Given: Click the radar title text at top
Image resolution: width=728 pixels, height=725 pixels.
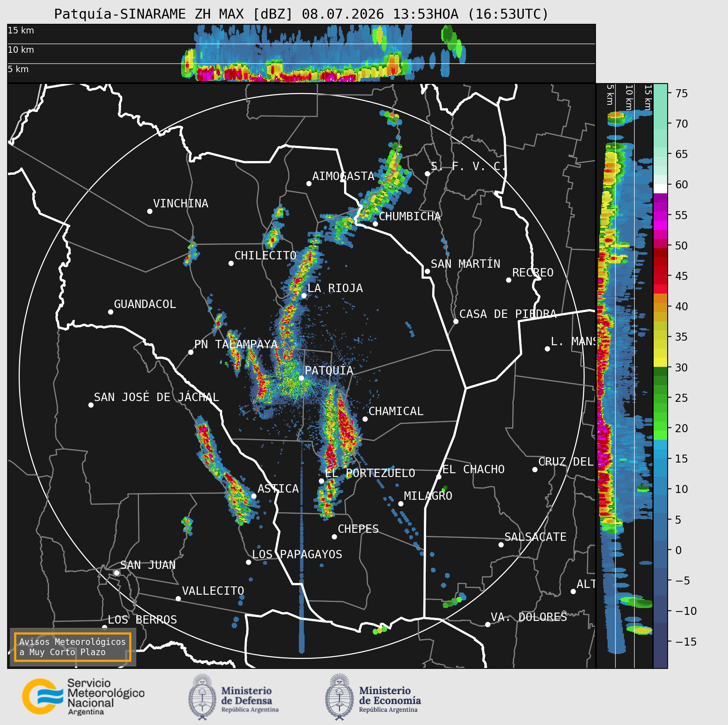Looking at the screenshot, I should click(x=301, y=14).
